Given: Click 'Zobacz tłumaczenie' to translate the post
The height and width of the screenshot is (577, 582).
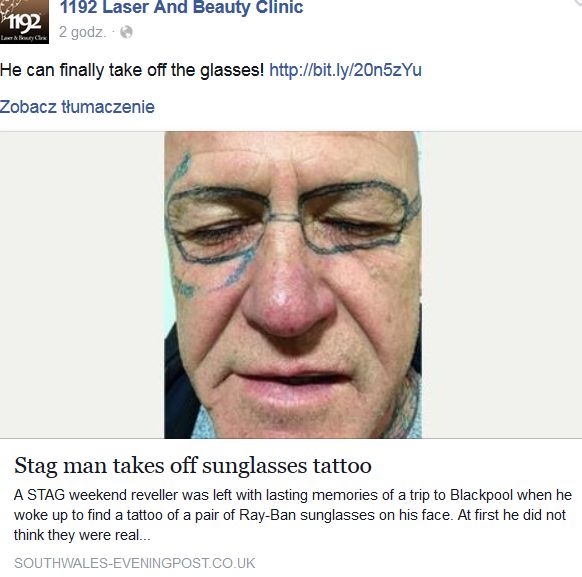Looking at the screenshot, I should [x=77, y=107].
